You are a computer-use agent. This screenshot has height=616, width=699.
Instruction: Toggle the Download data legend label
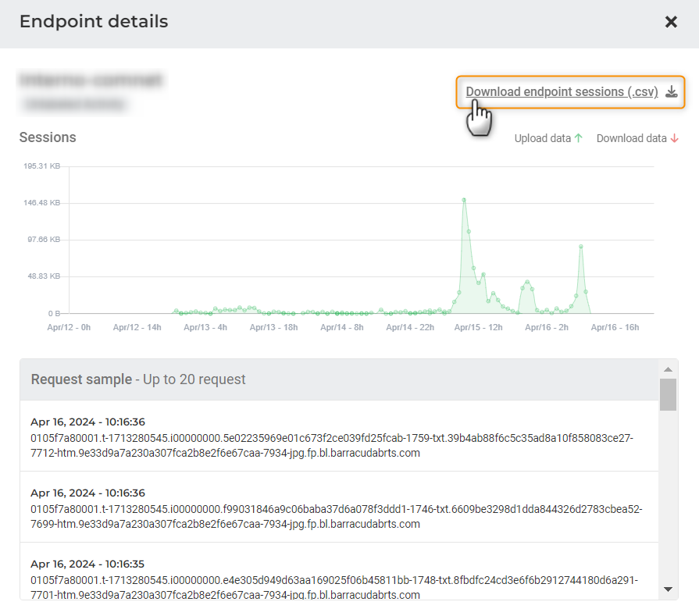coord(631,138)
